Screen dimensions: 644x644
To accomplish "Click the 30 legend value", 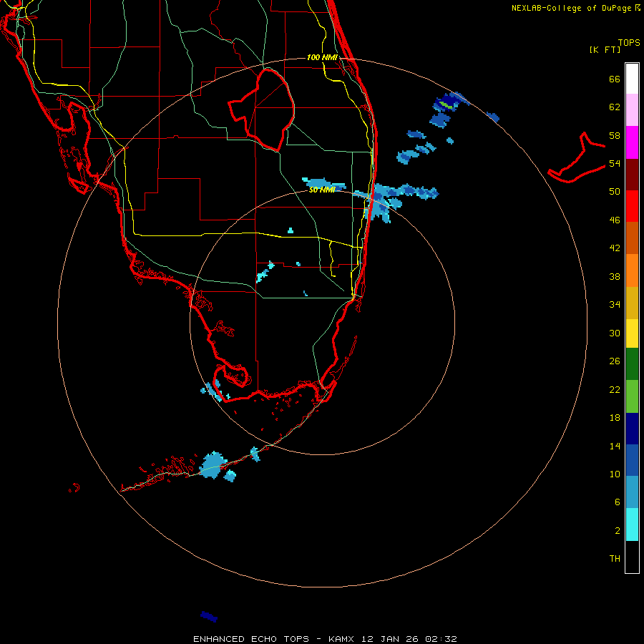I will point(615,333).
